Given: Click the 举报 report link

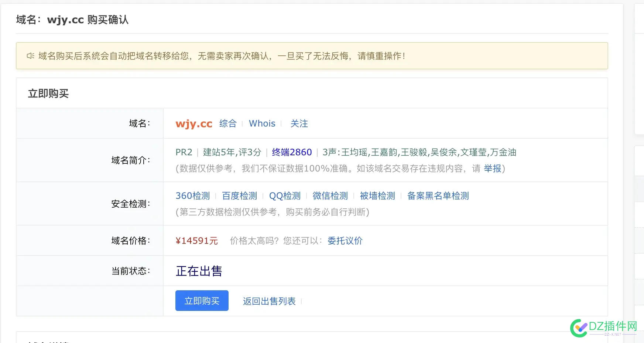Looking at the screenshot, I should 493,169.
